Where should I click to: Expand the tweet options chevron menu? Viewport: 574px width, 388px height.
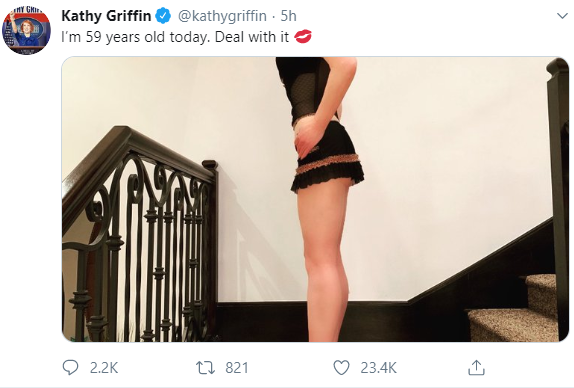pos(562,16)
